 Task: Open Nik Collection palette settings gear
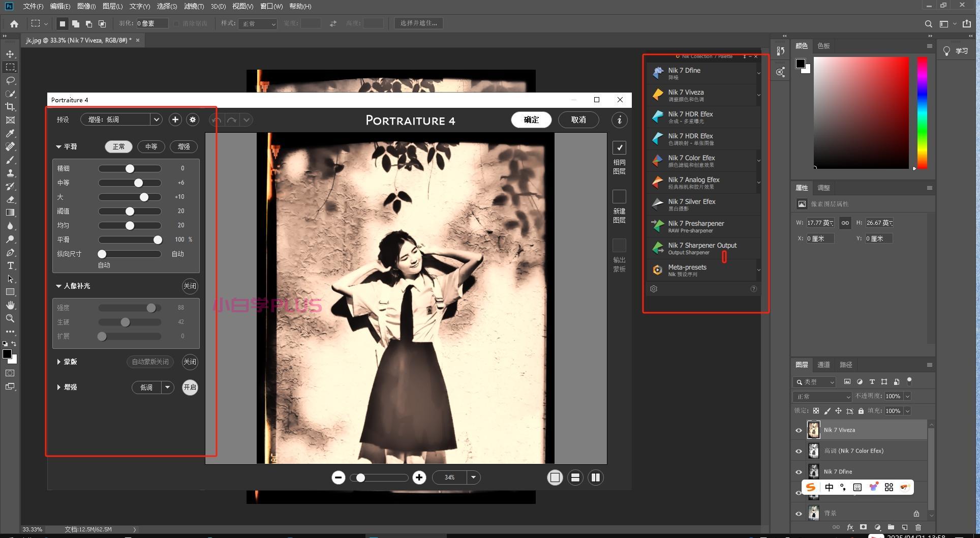pyautogui.click(x=654, y=289)
